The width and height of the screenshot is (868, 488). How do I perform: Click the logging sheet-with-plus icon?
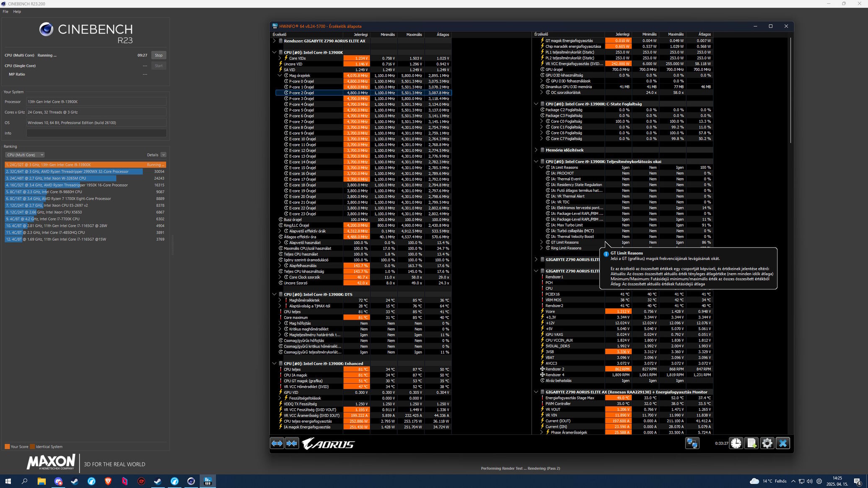click(751, 443)
